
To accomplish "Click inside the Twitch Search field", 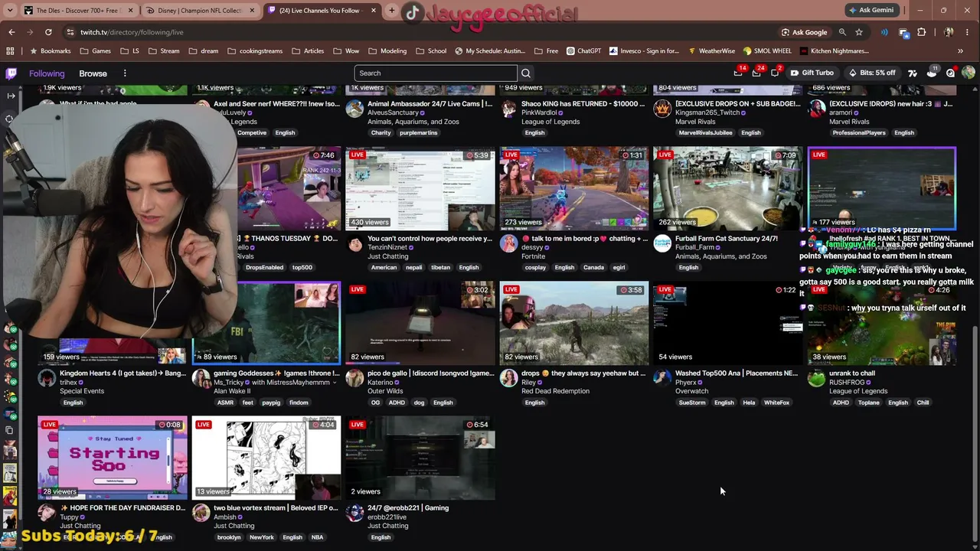I will pos(436,73).
